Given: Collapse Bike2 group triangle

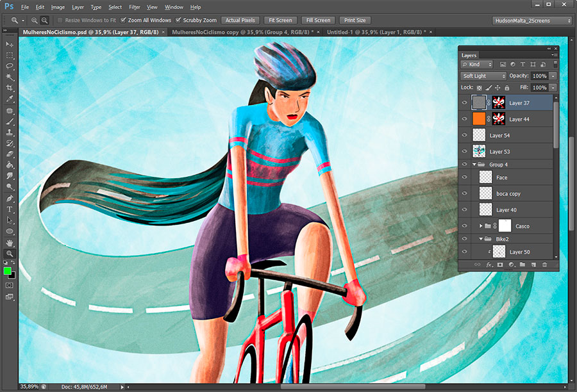Looking at the screenshot, I should pyautogui.click(x=481, y=239).
